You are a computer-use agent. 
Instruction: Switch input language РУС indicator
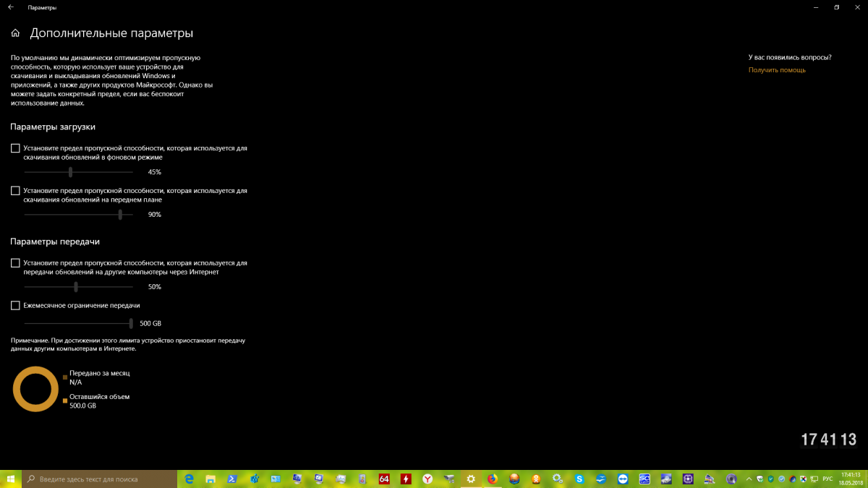click(827, 479)
